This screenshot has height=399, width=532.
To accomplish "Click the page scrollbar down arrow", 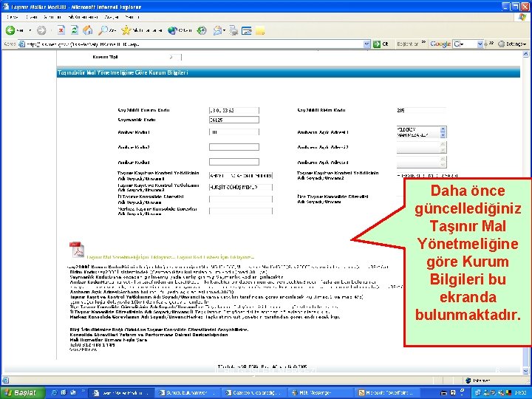I will click(x=525, y=370).
